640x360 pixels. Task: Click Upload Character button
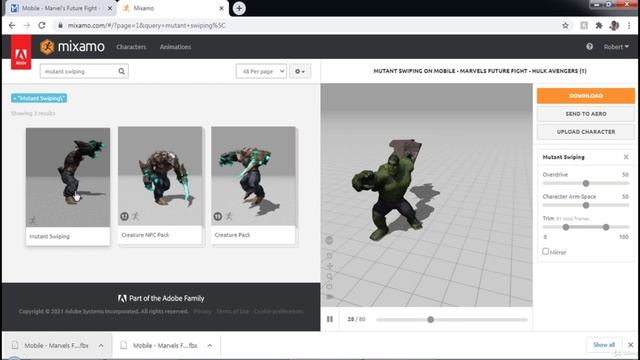click(x=586, y=132)
